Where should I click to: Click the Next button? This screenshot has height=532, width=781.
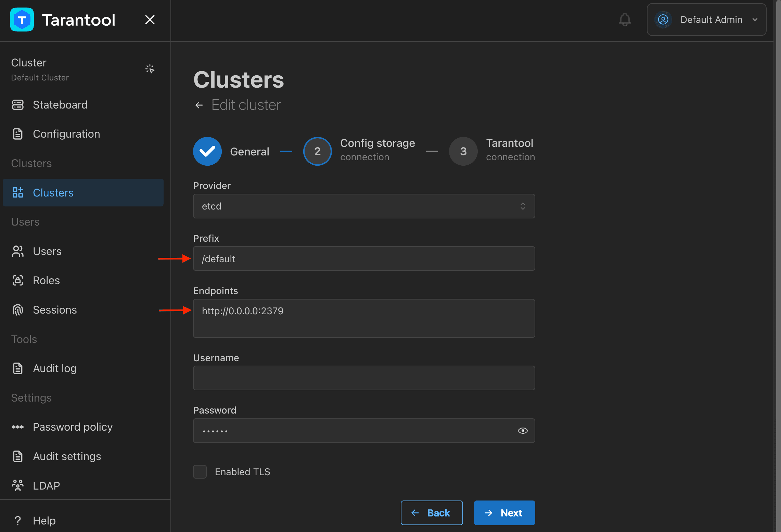coord(504,513)
